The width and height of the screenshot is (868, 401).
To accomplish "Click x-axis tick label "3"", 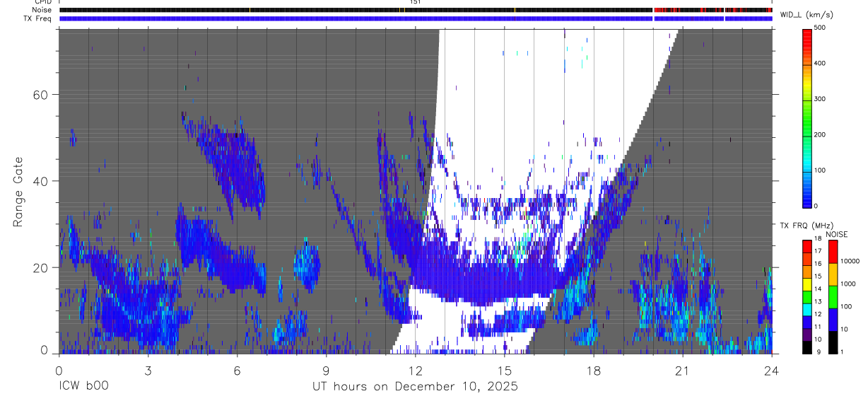I will pyautogui.click(x=148, y=371).
